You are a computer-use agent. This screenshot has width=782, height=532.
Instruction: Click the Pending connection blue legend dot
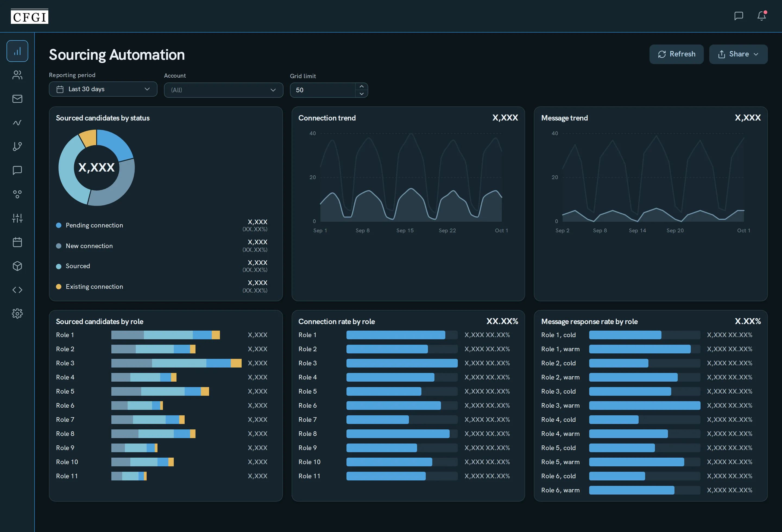[59, 225]
